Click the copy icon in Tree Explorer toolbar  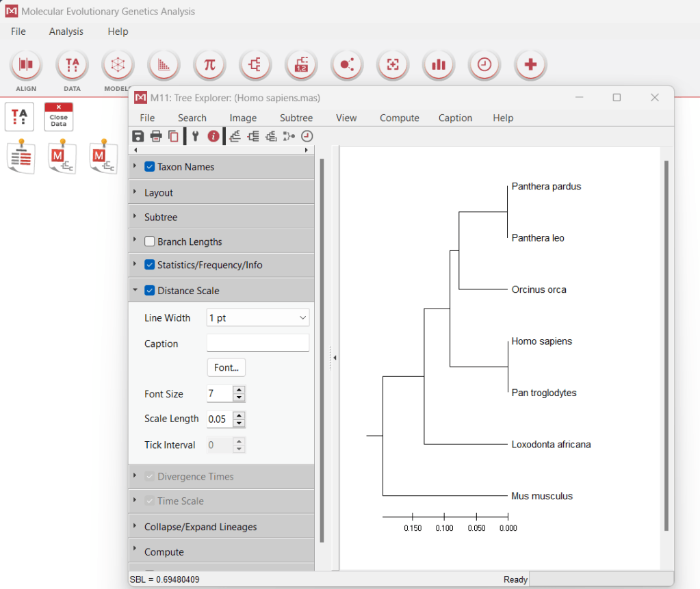[x=173, y=136]
